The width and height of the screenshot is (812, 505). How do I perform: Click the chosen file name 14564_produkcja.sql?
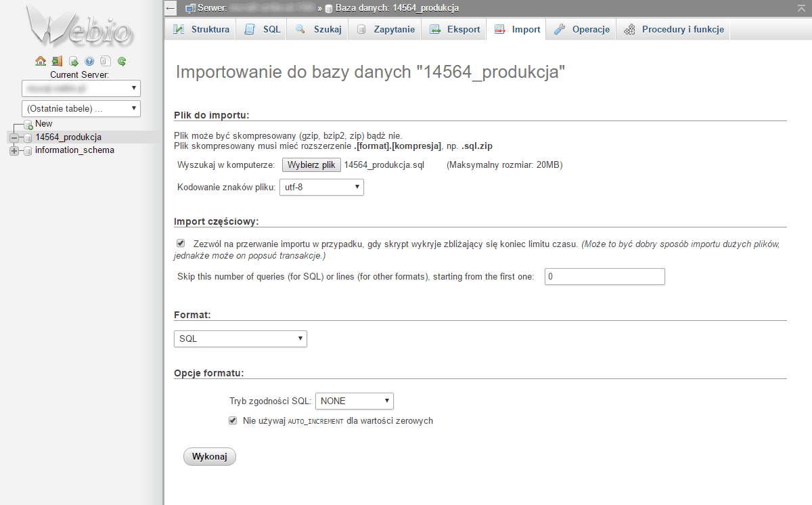[x=384, y=164]
